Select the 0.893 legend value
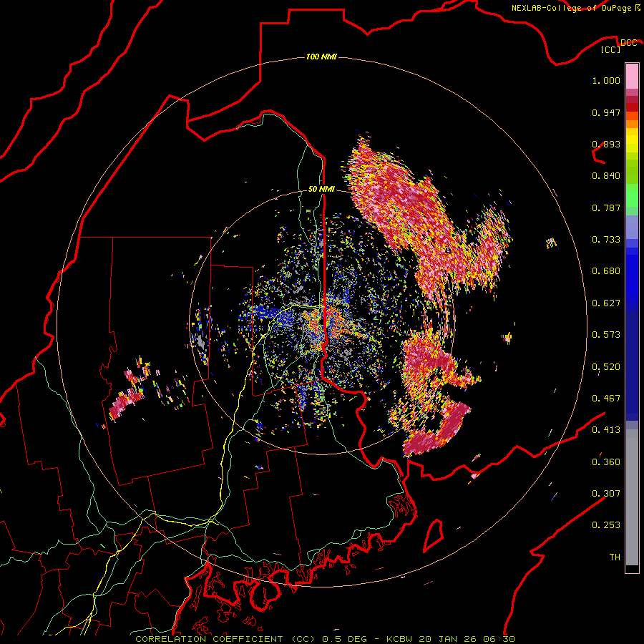 click(606, 144)
